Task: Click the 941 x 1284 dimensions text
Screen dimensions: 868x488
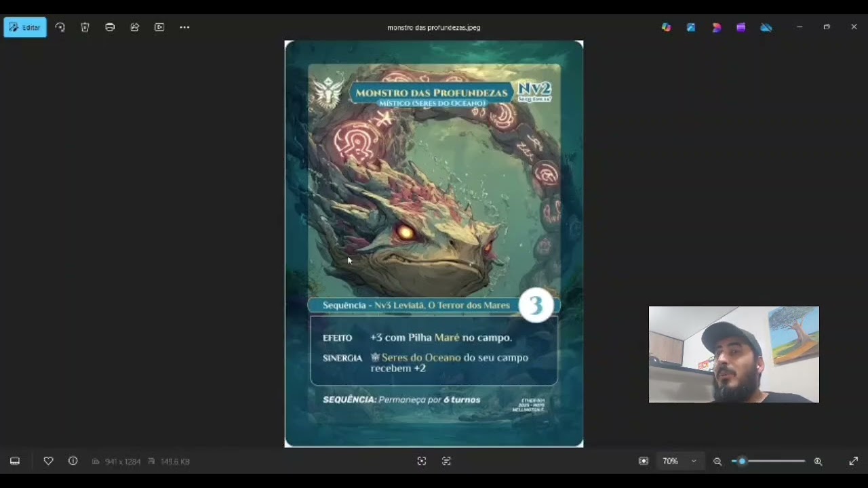Action: 122,462
